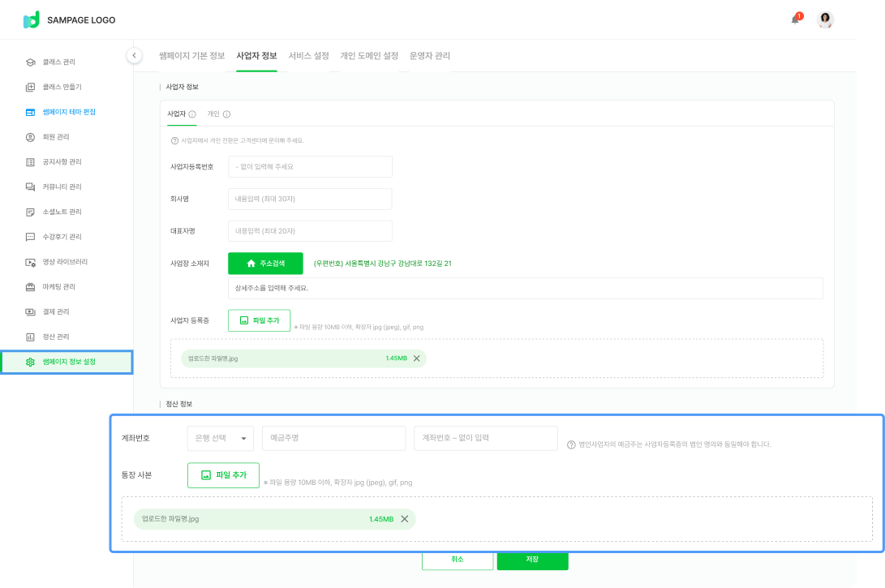Click the help icon beside the 예금주 notice

tap(571, 444)
